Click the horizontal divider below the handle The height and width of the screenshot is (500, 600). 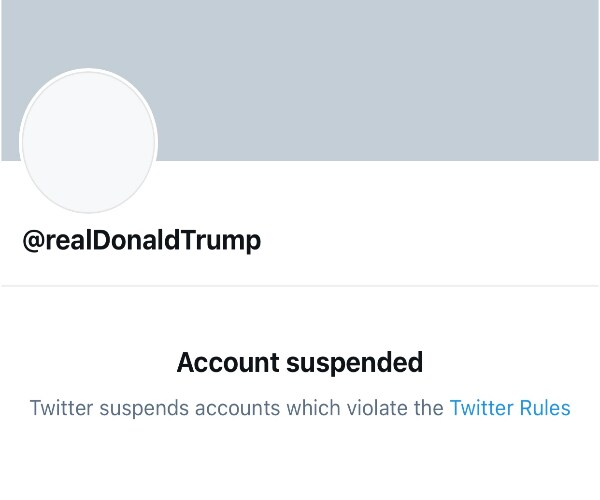(300, 286)
